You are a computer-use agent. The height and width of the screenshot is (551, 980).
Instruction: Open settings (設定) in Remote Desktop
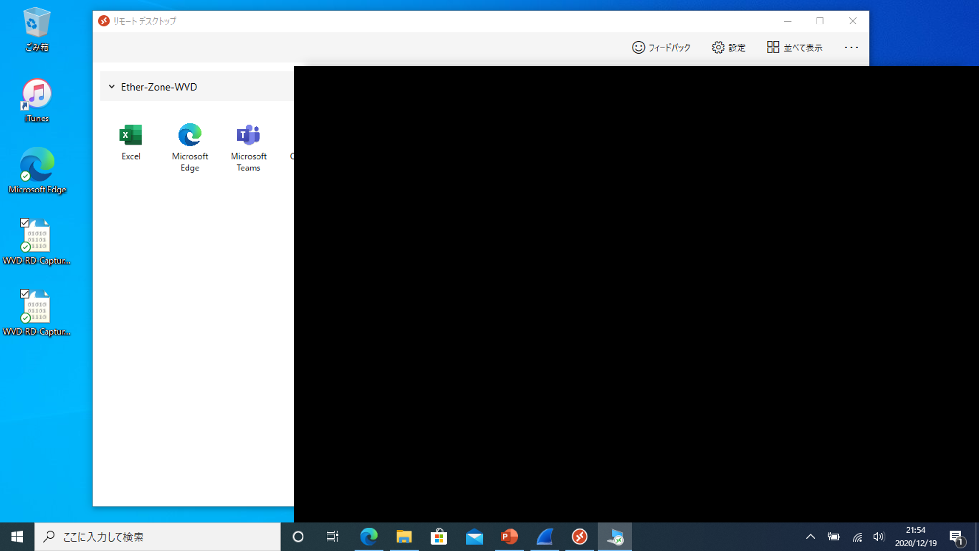pos(728,48)
